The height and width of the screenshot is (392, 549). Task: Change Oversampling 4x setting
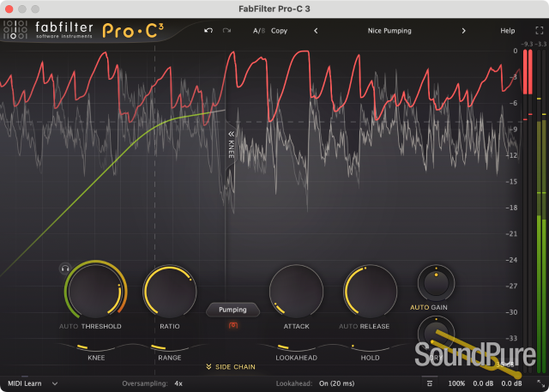click(x=178, y=383)
